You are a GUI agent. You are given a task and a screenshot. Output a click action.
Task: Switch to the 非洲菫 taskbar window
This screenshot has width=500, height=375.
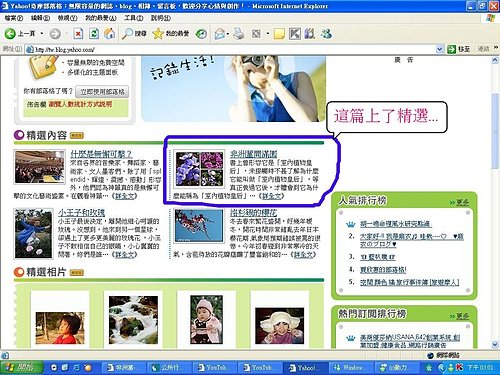122,368
